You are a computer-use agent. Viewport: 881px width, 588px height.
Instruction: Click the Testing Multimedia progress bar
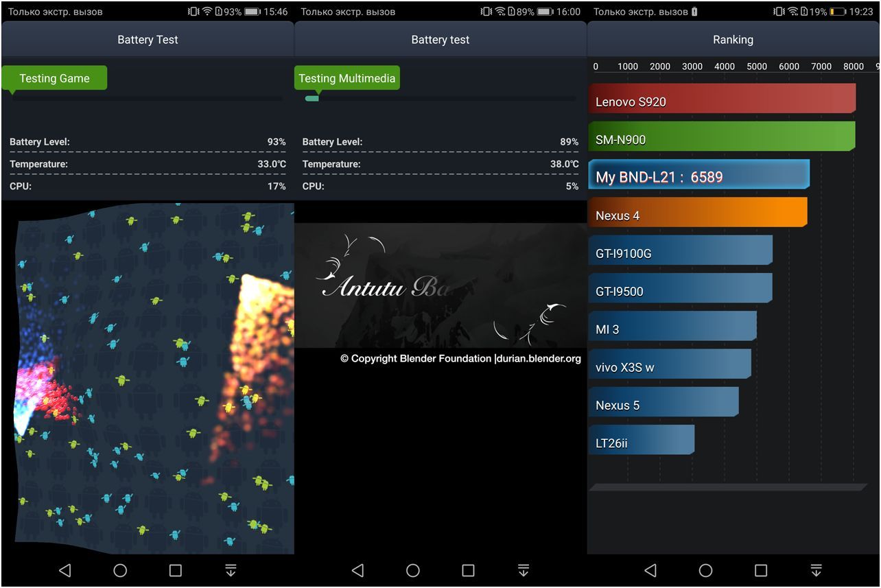coord(440,99)
